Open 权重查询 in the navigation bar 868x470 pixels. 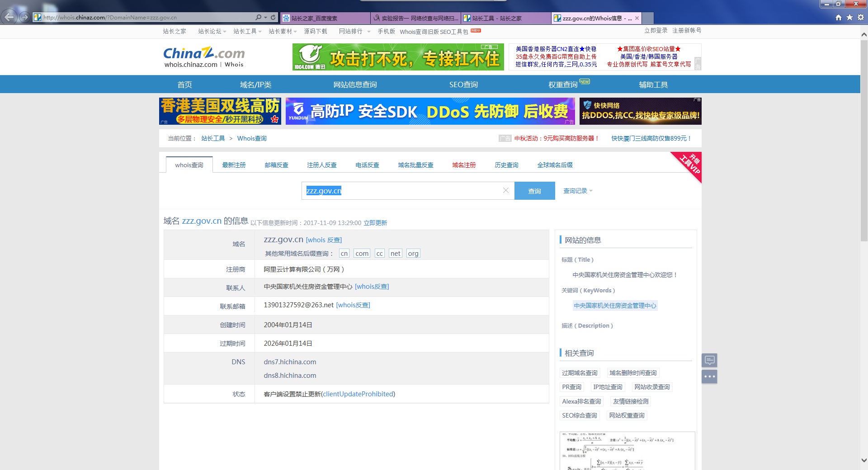[563, 85]
